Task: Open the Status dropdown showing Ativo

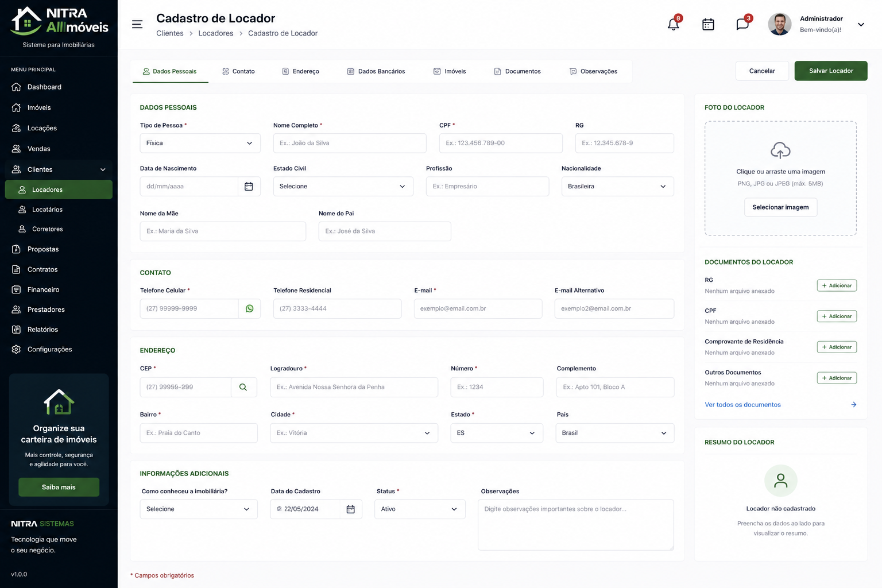Action: click(x=420, y=509)
